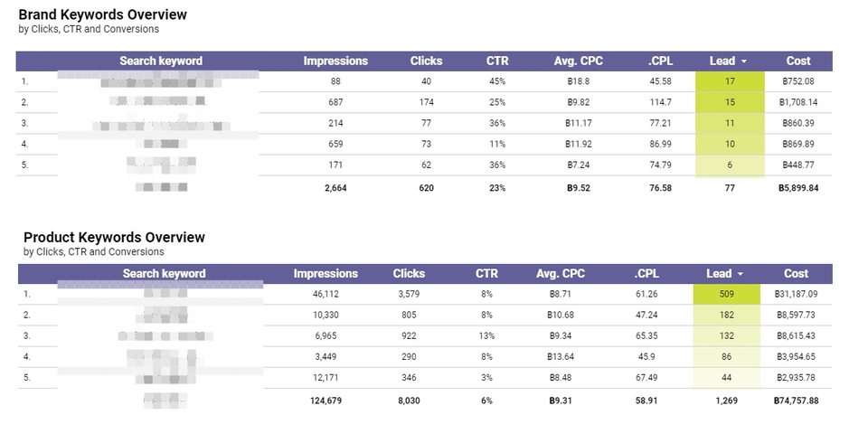This screenshot has width=868, height=434.
Task: Click the Lead sort arrow in Brand table
Action: [743, 61]
